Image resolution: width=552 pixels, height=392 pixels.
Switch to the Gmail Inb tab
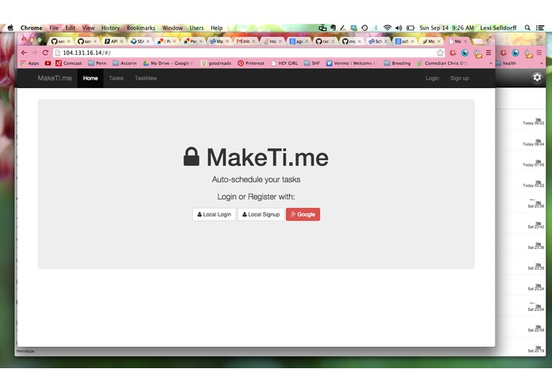245,41
